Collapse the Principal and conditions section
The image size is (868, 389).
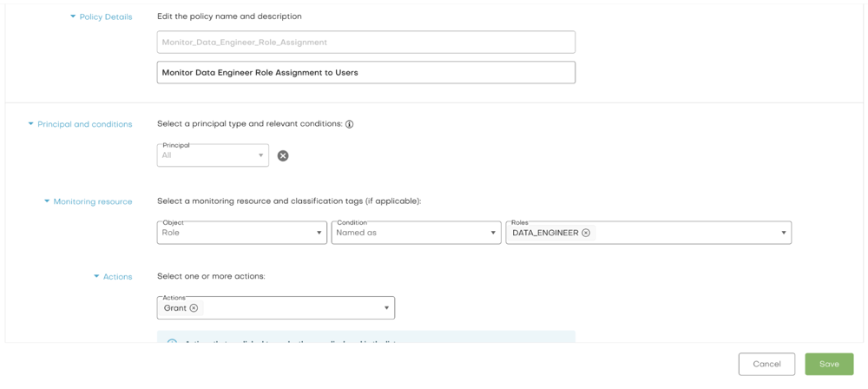[31, 124]
